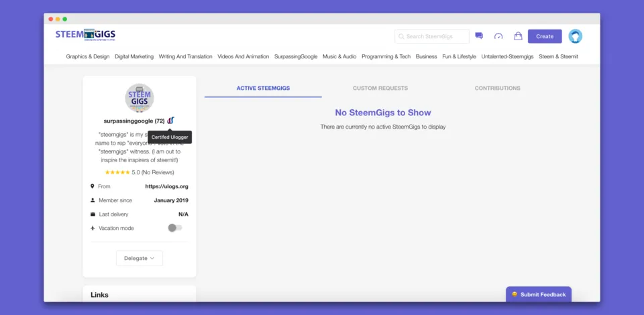
Task: Open the shopping bag icon
Action: [518, 36]
